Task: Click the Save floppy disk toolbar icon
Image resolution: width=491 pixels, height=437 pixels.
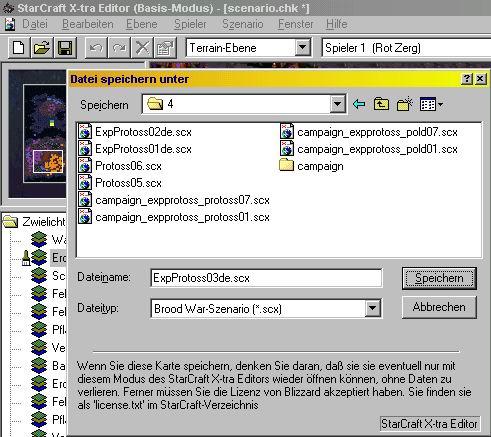Action: point(65,48)
